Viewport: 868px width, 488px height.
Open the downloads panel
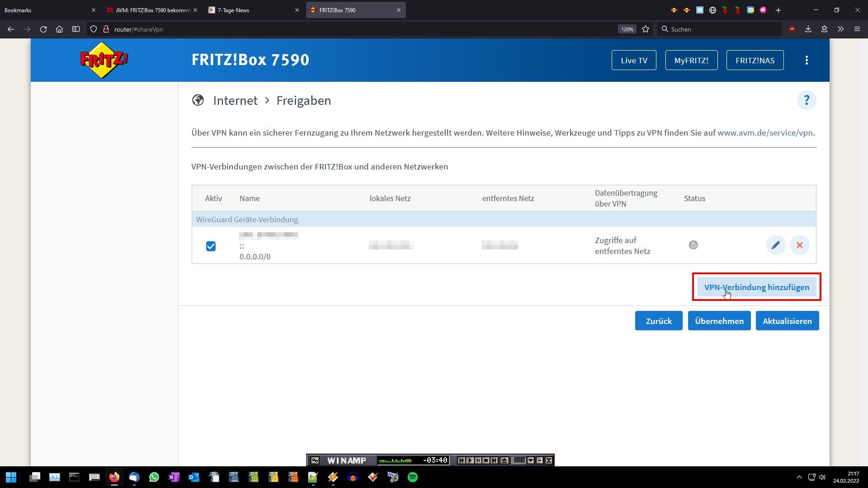tap(808, 29)
